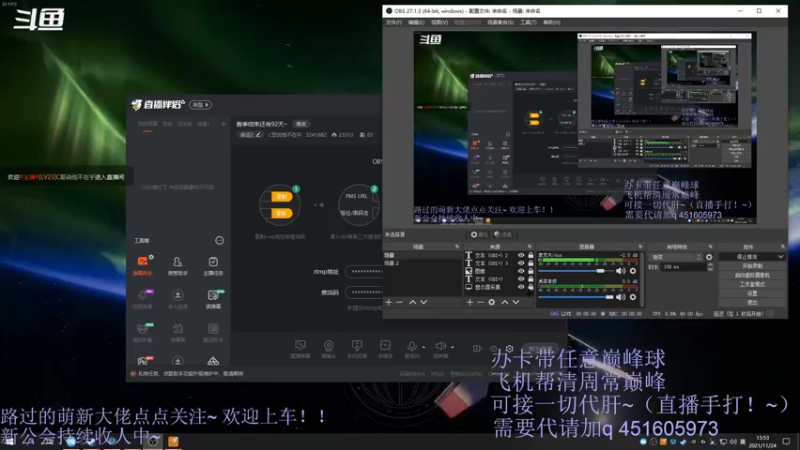Toggle visibility of 图像 source
The height and width of the screenshot is (450, 800).
pos(521,271)
